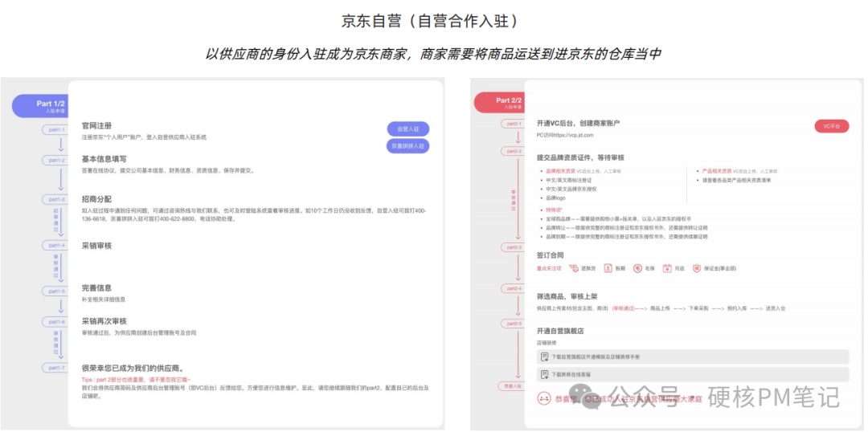Click the 保证金 shield icon

pyautogui.click(x=697, y=268)
